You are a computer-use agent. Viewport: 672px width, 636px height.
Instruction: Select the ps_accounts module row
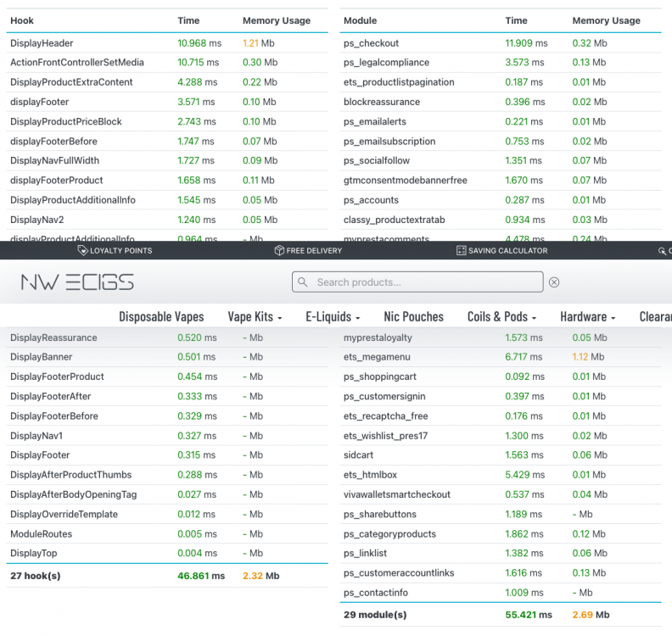point(501,200)
